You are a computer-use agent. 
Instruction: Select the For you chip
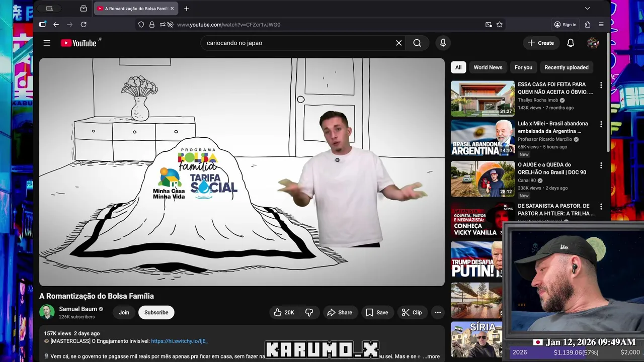click(523, 67)
